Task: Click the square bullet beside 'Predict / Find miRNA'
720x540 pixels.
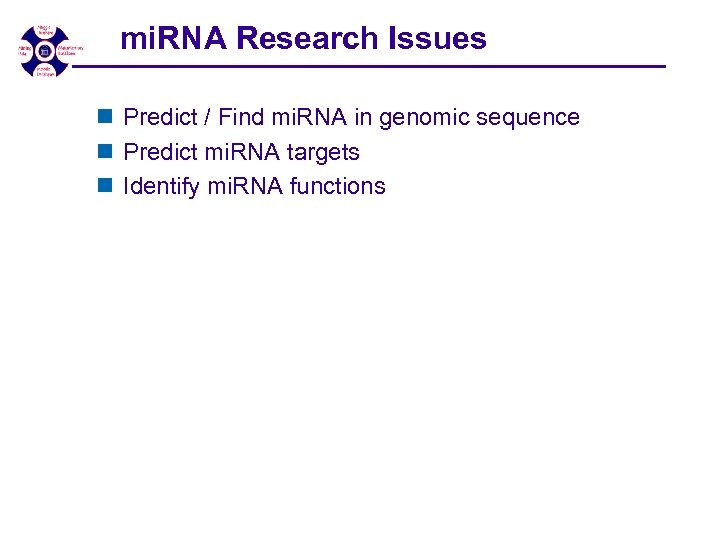Action: click(104, 118)
